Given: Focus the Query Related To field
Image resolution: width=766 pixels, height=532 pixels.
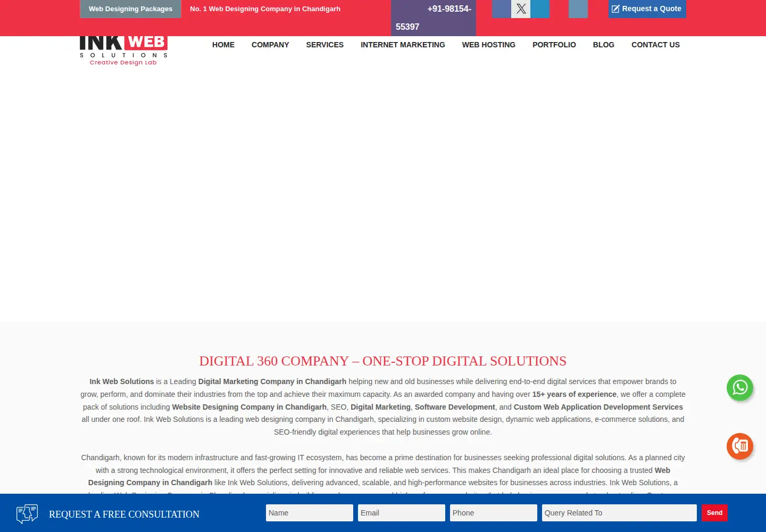Looking at the screenshot, I should (x=619, y=513).
